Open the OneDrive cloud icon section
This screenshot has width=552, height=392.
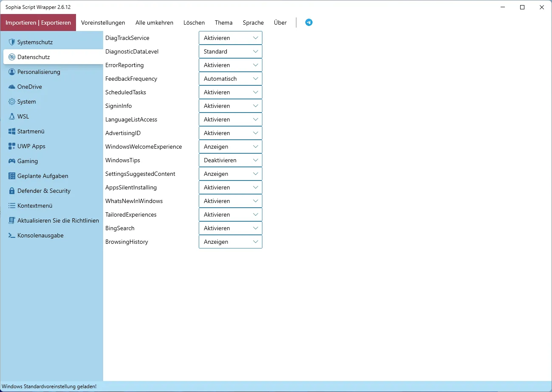tap(12, 87)
